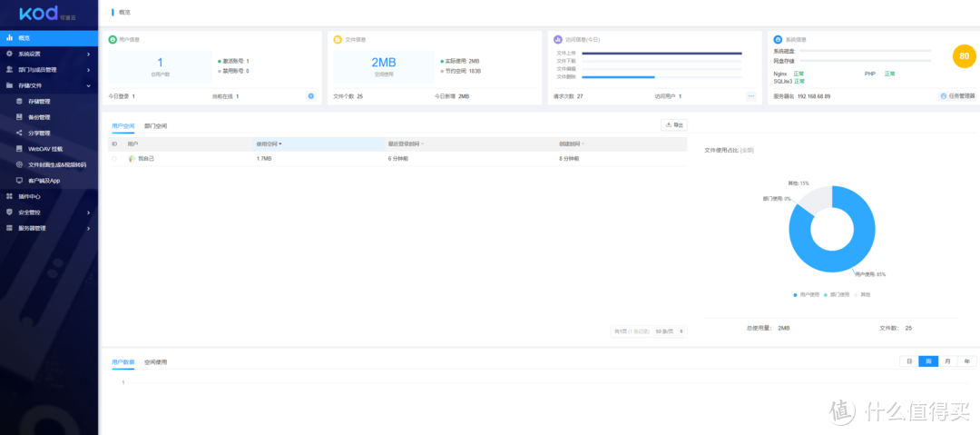Open the more (···) menu in 访问信息 card
The image size is (980, 435).
[750, 95]
